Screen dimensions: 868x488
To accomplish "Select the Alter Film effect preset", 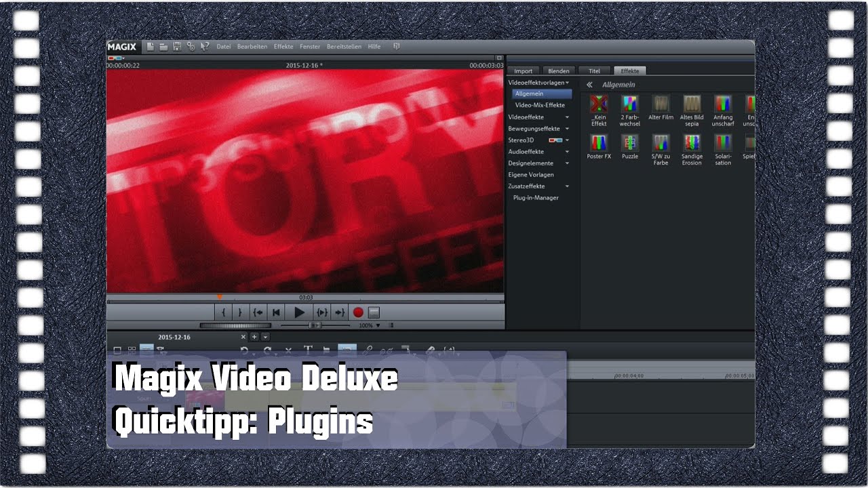I will click(x=661, y=108).
